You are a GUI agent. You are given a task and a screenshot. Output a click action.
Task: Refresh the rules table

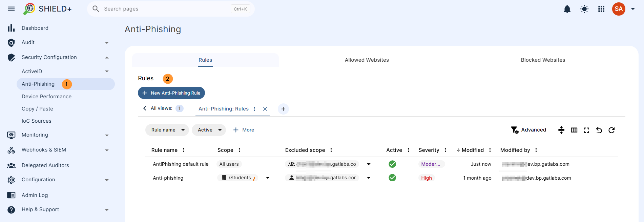pos(611,130)
